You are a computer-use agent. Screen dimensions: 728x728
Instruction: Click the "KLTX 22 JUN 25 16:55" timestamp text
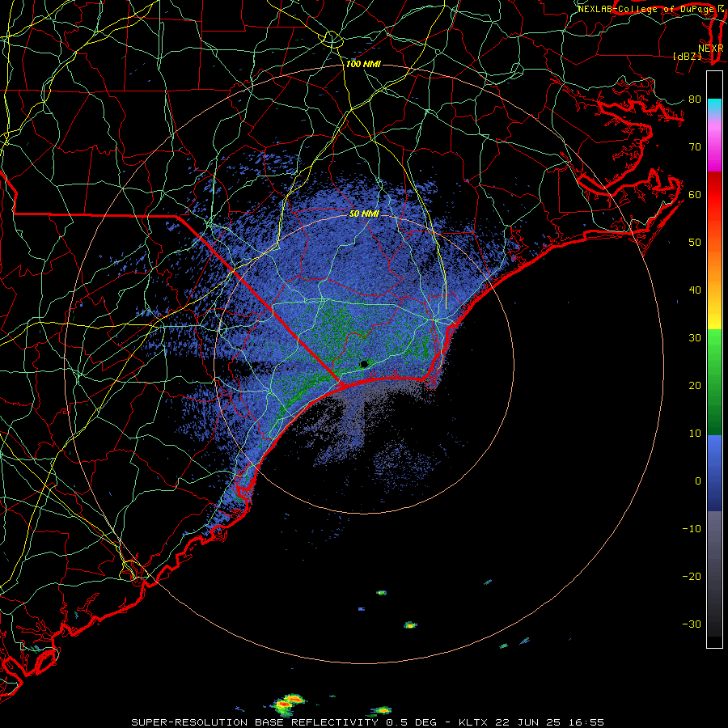pyautogui.click(x=531, y=722)
